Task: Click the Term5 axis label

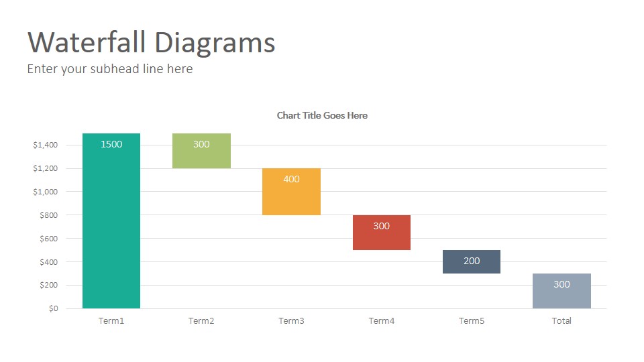Action: (x=472, y=320)
